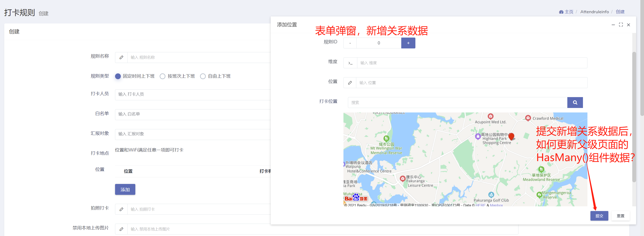Click the pencil icon beside 拍照打卡 input
The image size is (644, 236).
(x=121, y=209)
